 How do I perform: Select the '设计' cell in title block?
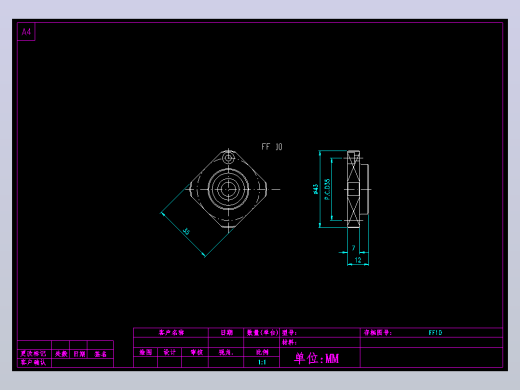point(170,352)
